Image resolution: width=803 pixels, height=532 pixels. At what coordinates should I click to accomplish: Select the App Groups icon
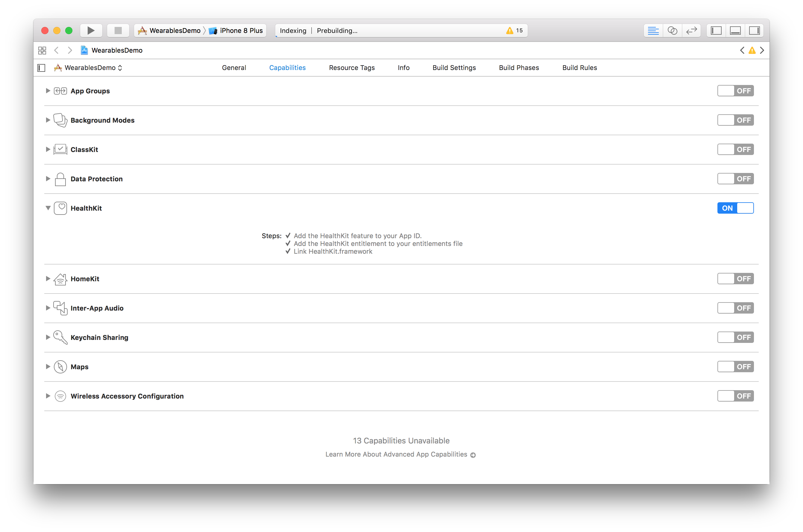click(60, 91)
